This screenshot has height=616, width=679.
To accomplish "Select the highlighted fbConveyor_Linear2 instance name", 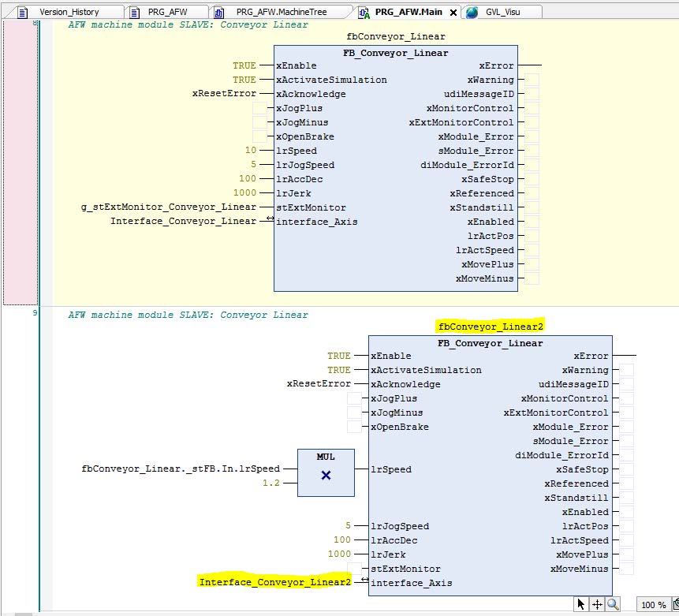I will click(x=490, y=327).
